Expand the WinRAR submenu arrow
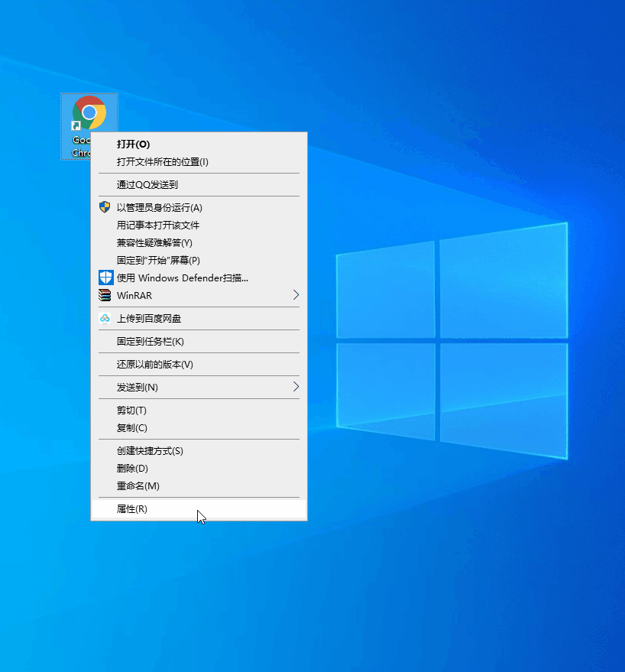625x672 pixels. click(x=296, y=295)
